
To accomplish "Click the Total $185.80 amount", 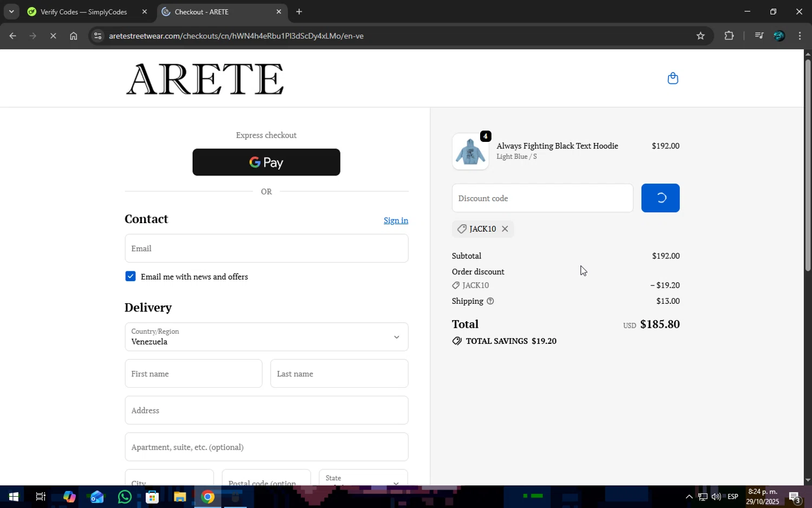I will pos(660,324).
